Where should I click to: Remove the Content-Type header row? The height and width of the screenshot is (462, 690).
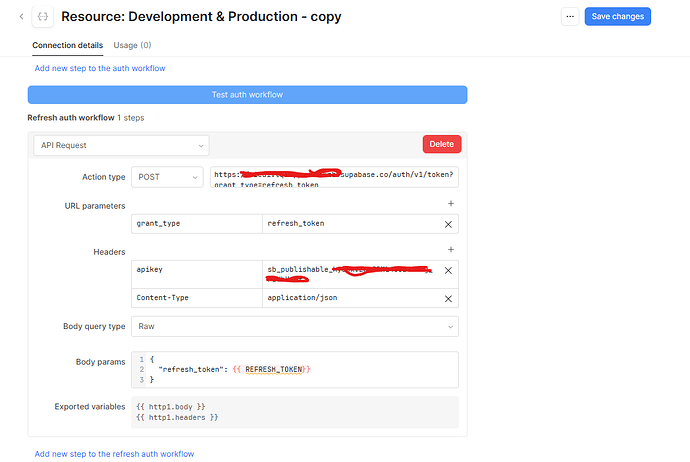coord(448,298)
